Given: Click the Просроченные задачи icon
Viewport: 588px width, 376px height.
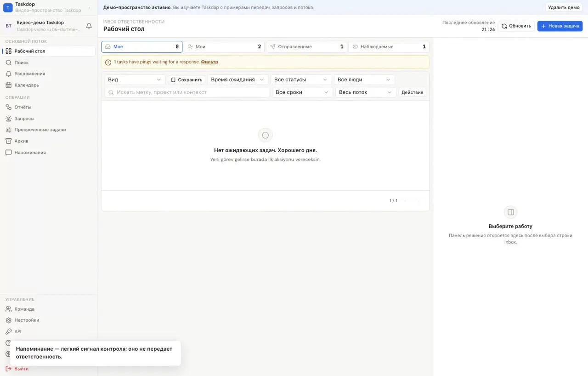Looking at the screenshot, I should (8, 130).
